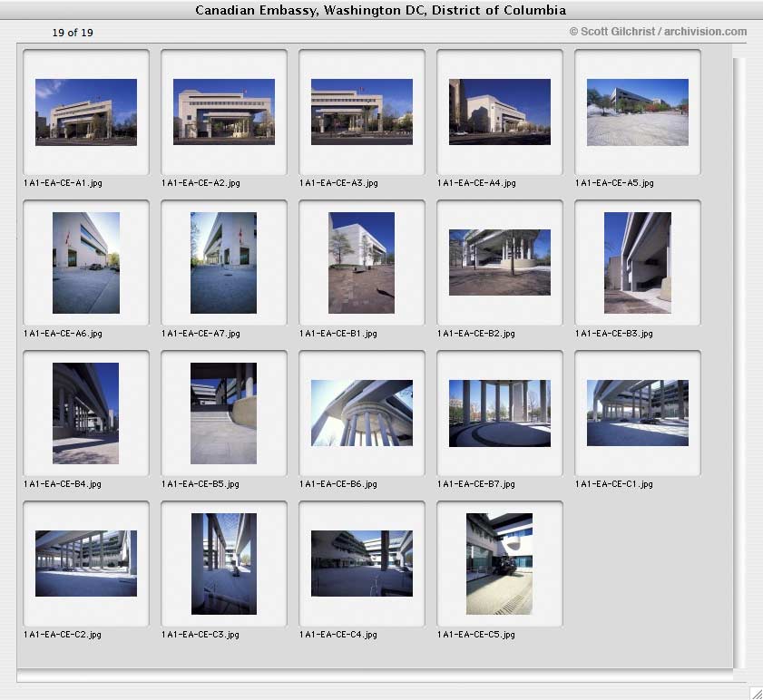
Task: Click the filename label 1A1-EA-CE-C5.jpg
Action: coord(476,635)
